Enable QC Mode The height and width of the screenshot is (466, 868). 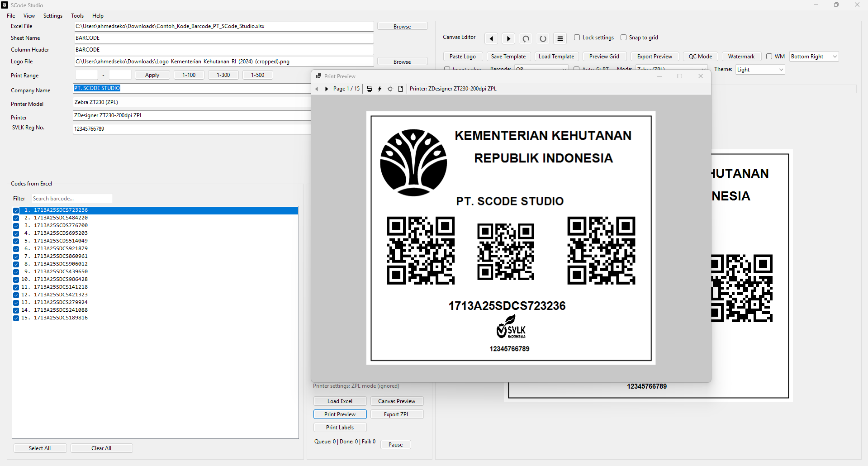coord(700,57)
